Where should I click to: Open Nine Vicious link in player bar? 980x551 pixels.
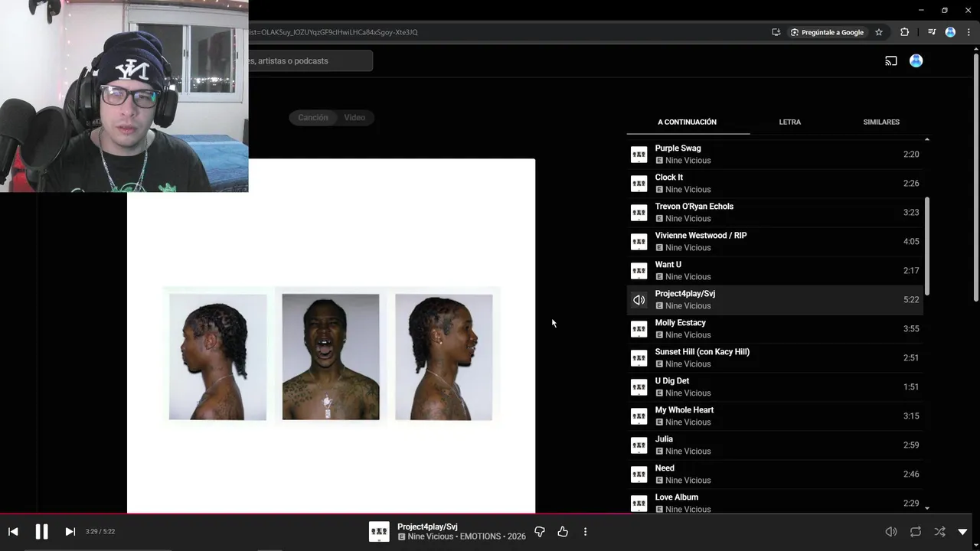[430, 536]
